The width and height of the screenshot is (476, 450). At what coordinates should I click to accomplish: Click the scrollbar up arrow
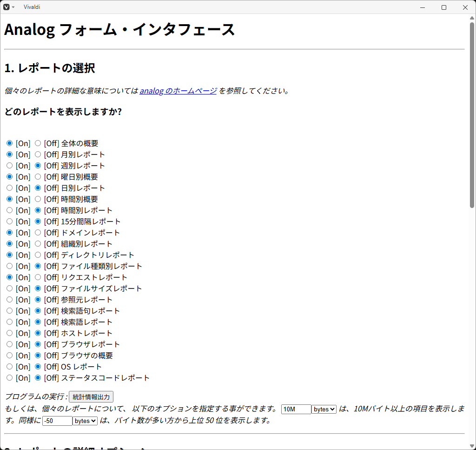coord(472,18)
